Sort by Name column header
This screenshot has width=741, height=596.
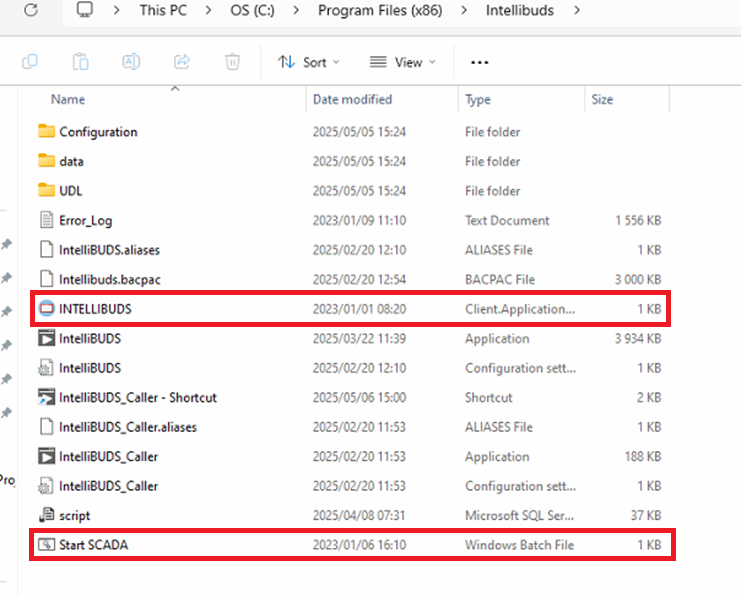click(x=68, y=99)
